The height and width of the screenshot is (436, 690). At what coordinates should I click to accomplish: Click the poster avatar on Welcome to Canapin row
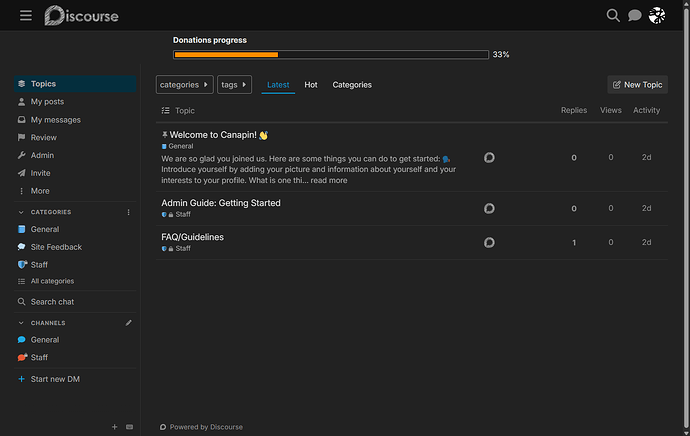coord(489,158)
